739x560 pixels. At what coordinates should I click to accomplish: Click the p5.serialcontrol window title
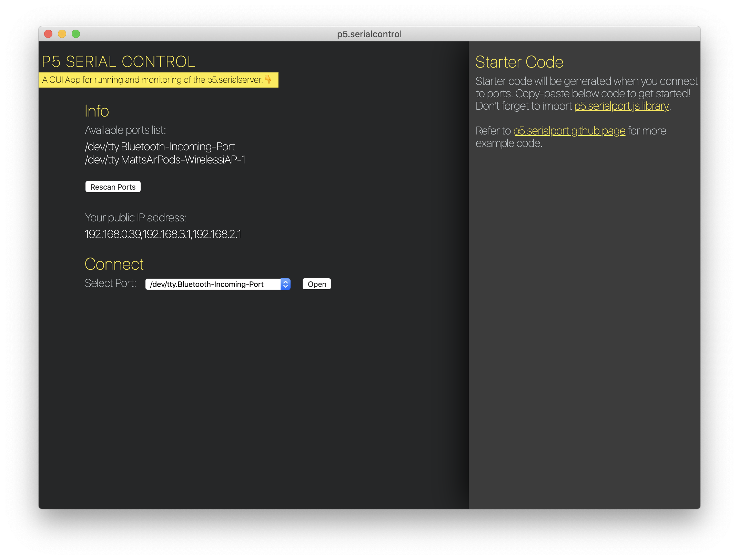369,34
